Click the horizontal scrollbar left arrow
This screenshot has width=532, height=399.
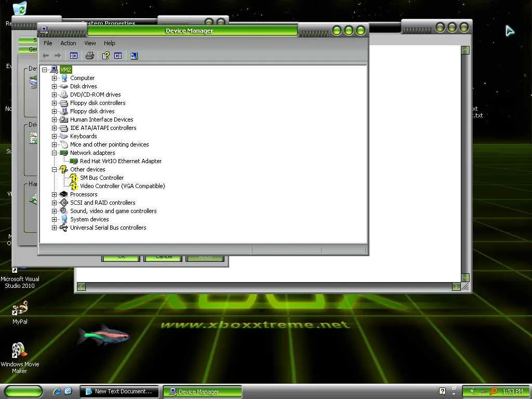(82, 287)
